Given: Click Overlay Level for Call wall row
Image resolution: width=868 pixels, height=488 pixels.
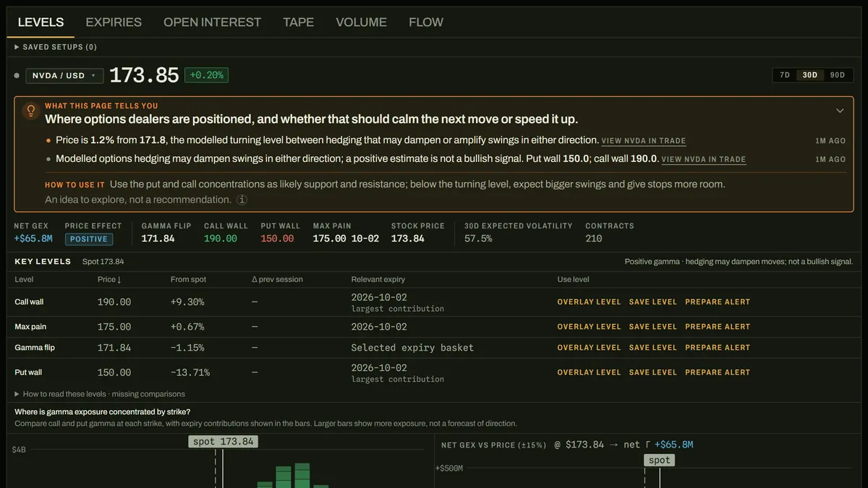Looking at the screenshot, I should 589,302.
